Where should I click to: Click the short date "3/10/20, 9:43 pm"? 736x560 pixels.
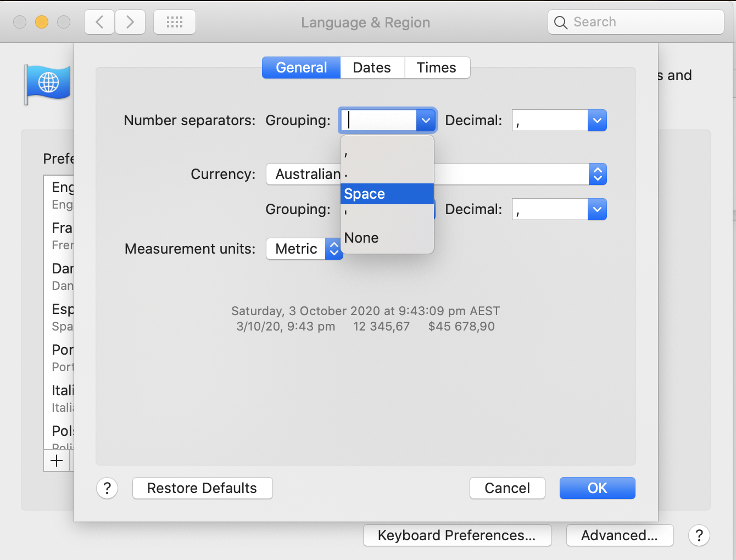[x=286, y=327]
